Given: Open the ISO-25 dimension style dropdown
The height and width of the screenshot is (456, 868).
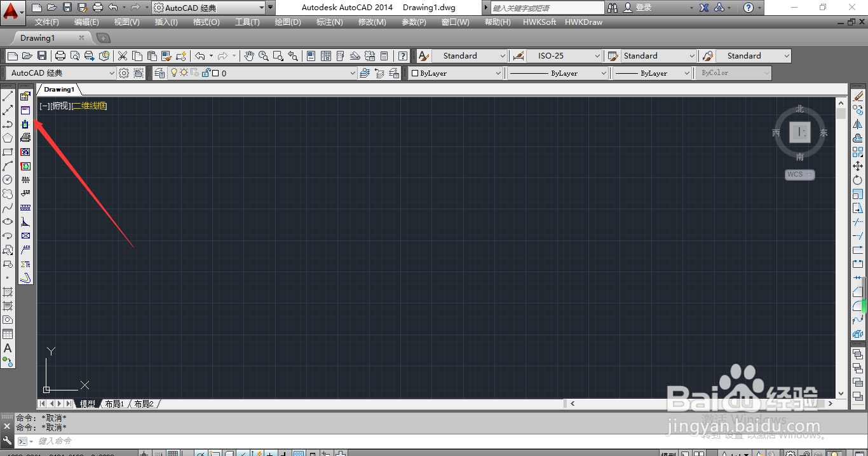Looking at the screenshot, I should [564, 56].
